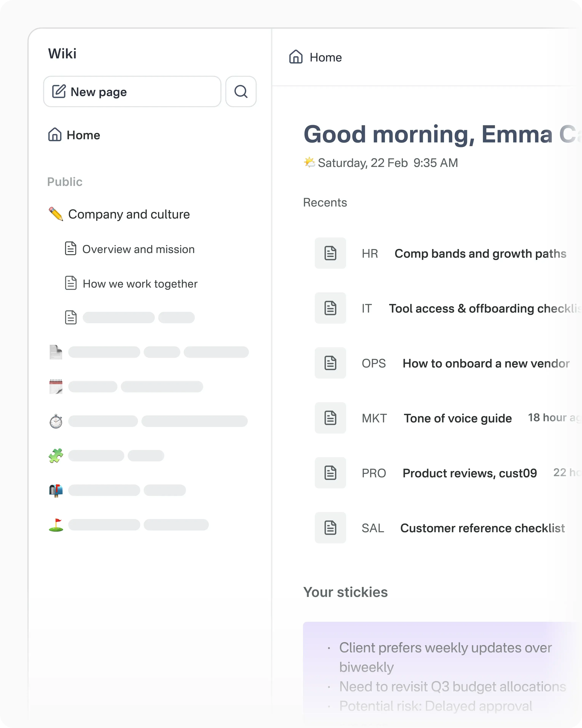Click the New page button
Image resolution: width=582 pixels, height=728 pixels.
click(x=132, y=92)
